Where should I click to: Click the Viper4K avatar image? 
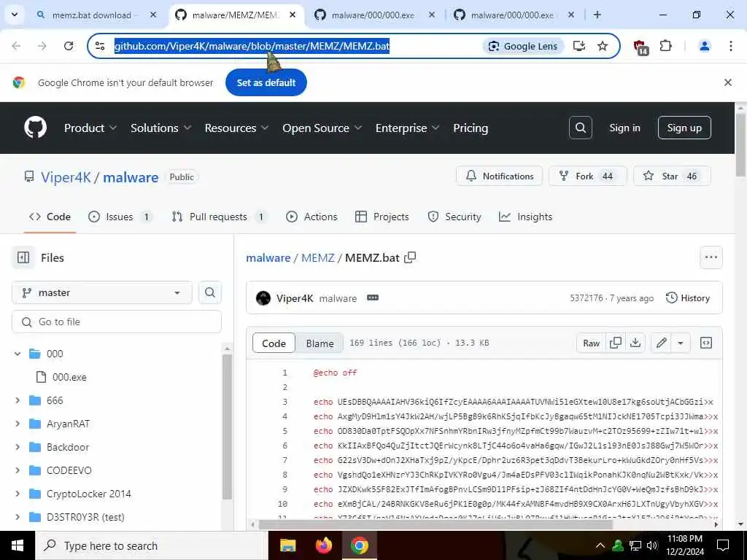[x=263, y=298]
